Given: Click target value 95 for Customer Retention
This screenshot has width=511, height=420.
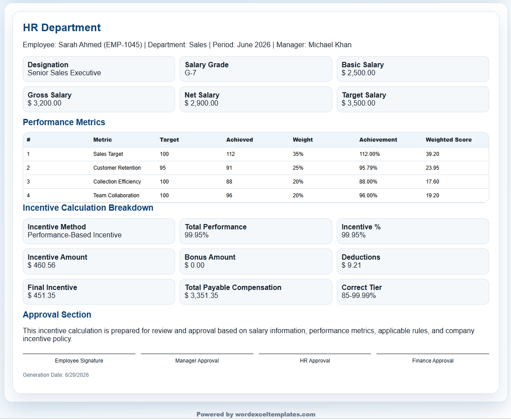Looking at the screenshot, I should pyautogui.click(x=163, y=168).
